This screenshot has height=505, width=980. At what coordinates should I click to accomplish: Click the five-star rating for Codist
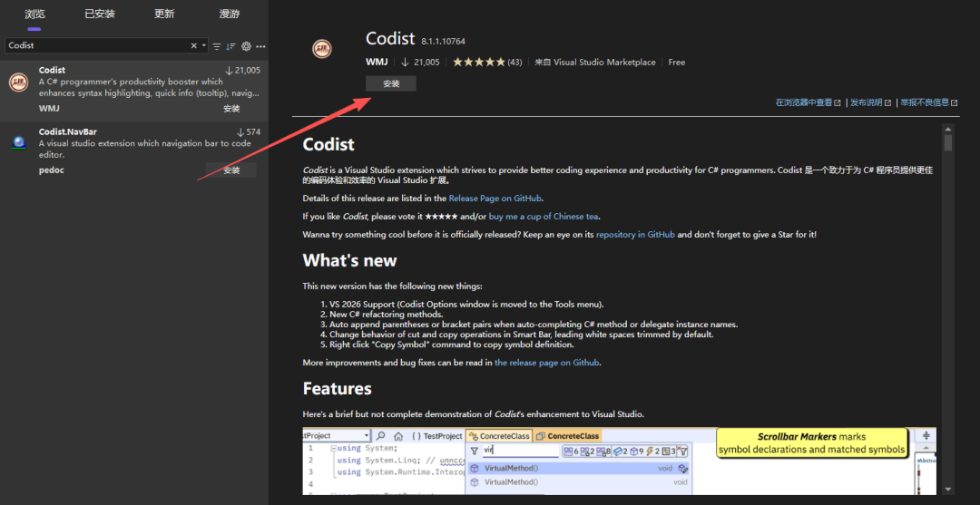tap(478, 63)
